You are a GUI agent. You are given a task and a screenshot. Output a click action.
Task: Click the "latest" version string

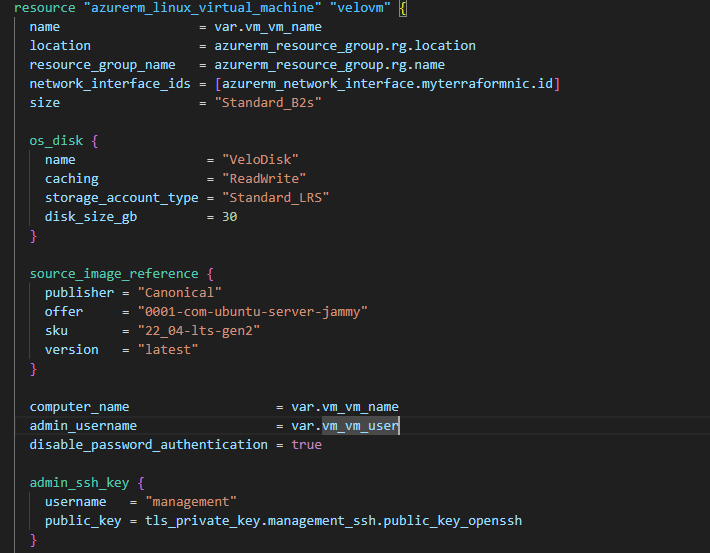167,350
